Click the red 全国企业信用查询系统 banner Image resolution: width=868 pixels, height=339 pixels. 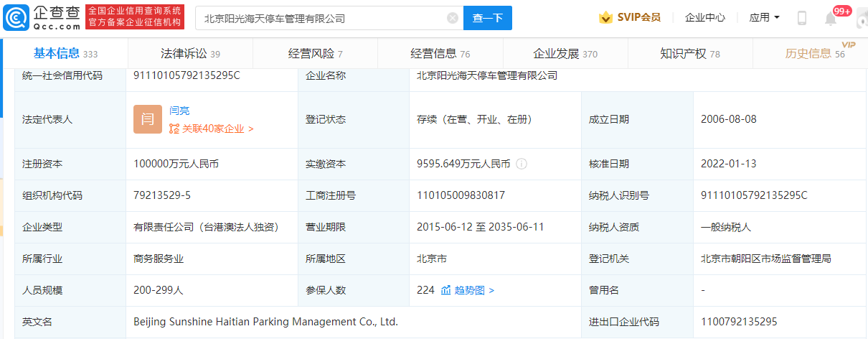136,17
